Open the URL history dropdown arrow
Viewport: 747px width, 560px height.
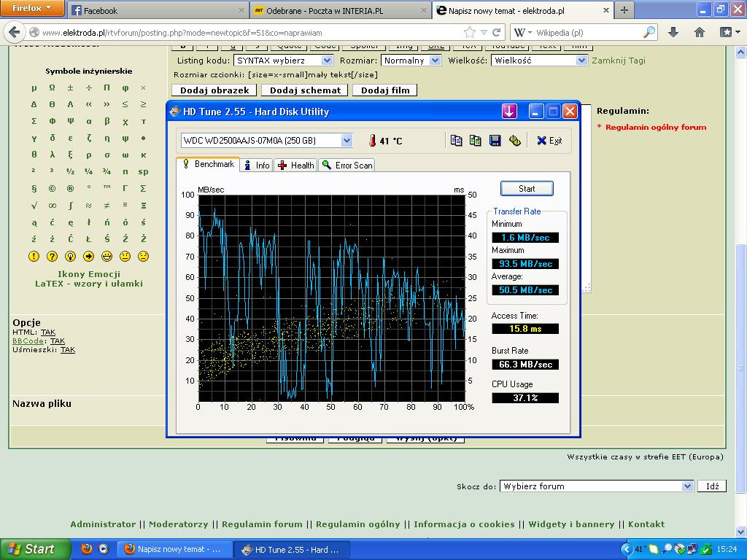pos(484,32)
